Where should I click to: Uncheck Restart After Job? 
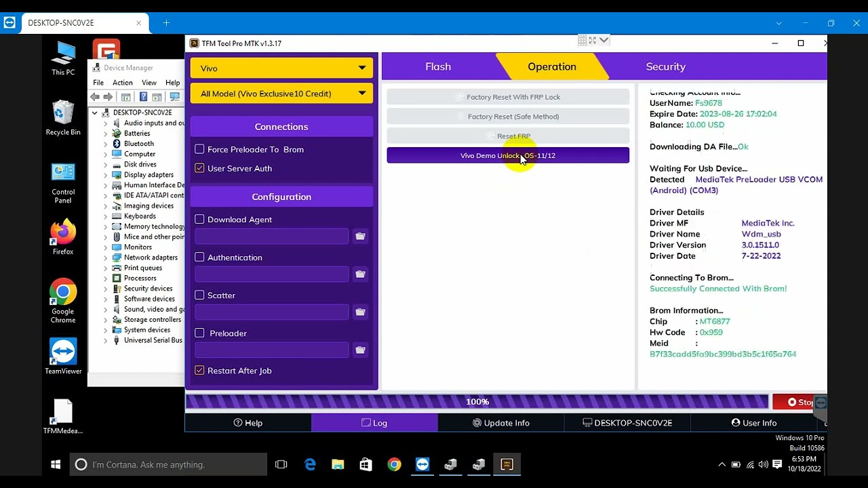(x=199, y=370)
